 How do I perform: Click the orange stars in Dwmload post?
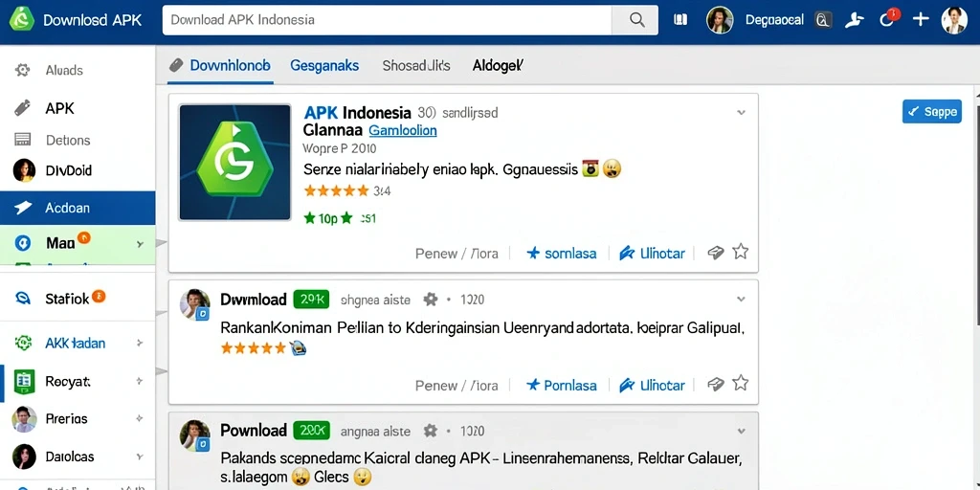tap(254, 348)
